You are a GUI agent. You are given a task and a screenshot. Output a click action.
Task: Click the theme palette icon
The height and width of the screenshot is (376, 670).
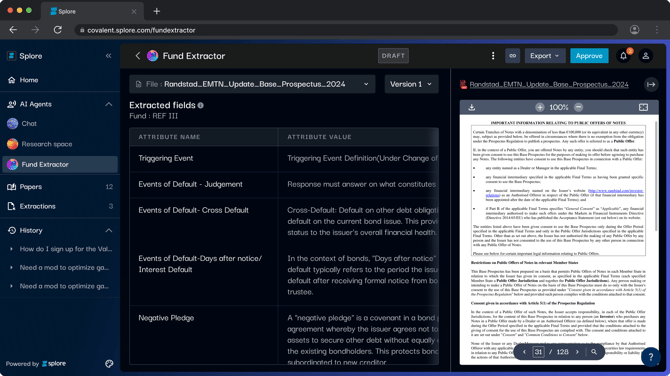[109, 364]
